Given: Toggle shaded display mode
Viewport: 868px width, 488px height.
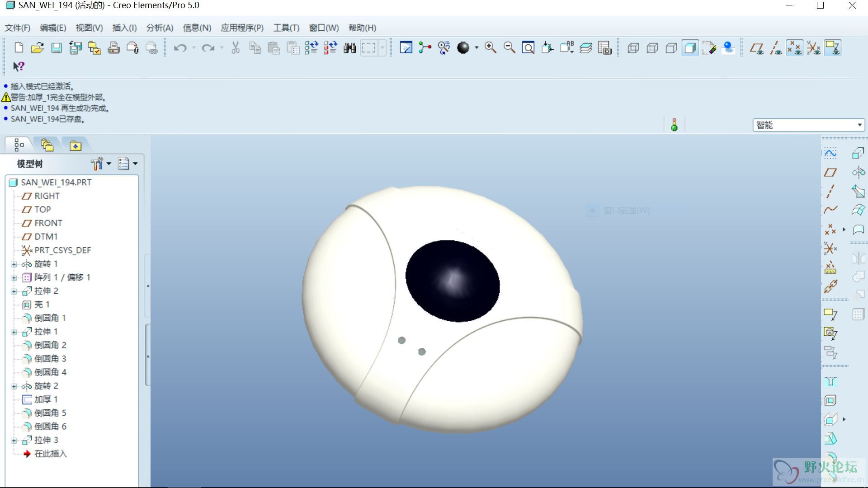Looking at the screenshot, I should (690, 48).
